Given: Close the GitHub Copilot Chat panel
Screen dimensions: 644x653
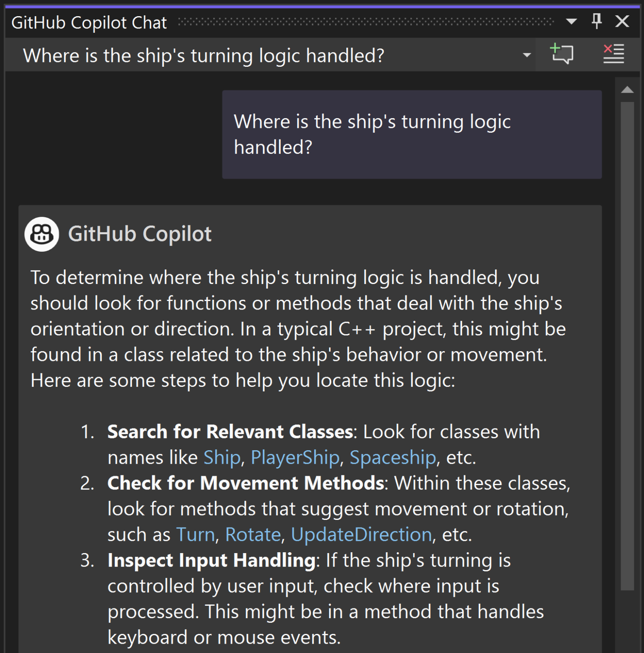Looking at the screenshot, I should point(622,22).
